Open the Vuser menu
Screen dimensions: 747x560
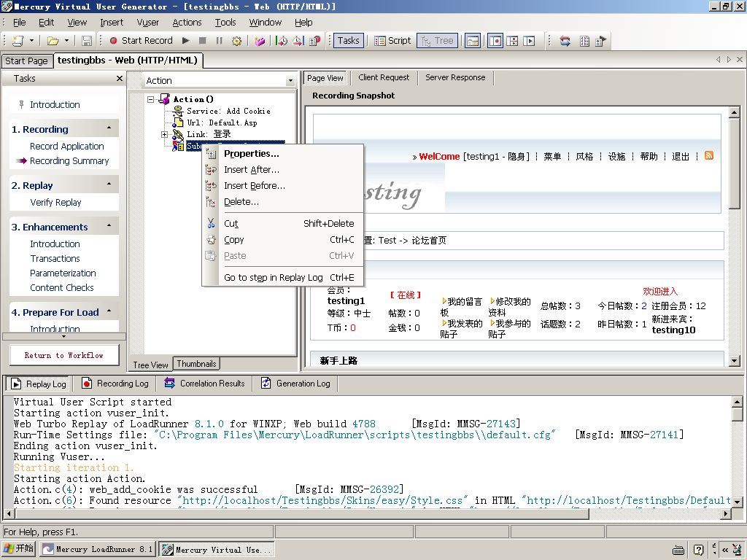pos(147,23)
